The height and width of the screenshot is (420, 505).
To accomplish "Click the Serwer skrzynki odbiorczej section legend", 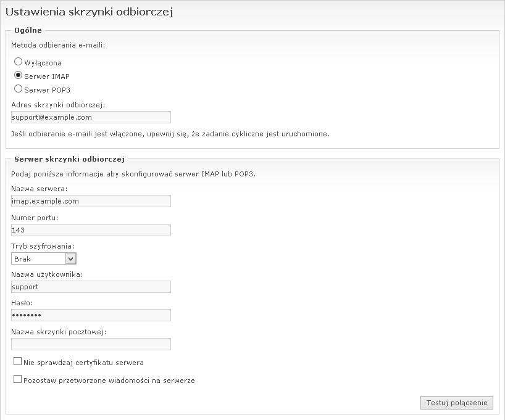I will [69, 159].
